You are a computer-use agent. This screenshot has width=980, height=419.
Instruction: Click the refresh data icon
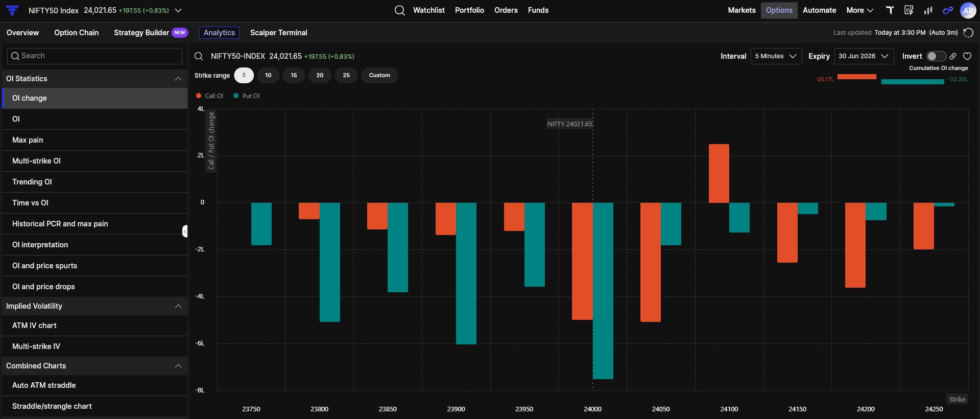click(x=968, y=33)
